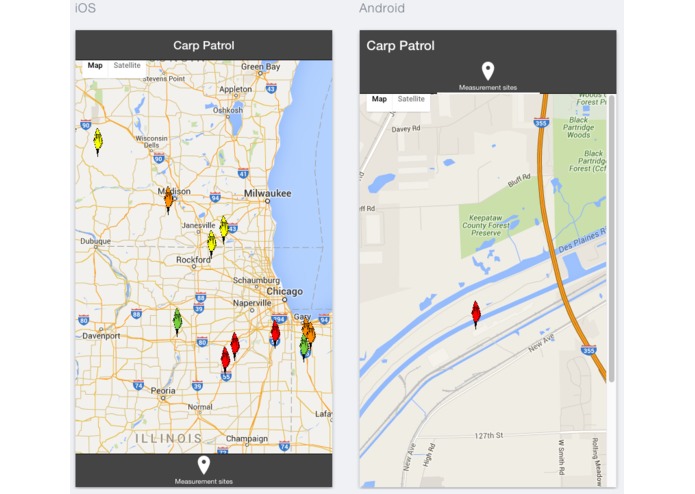Switch iOS map to Map view

coord(95,66)
